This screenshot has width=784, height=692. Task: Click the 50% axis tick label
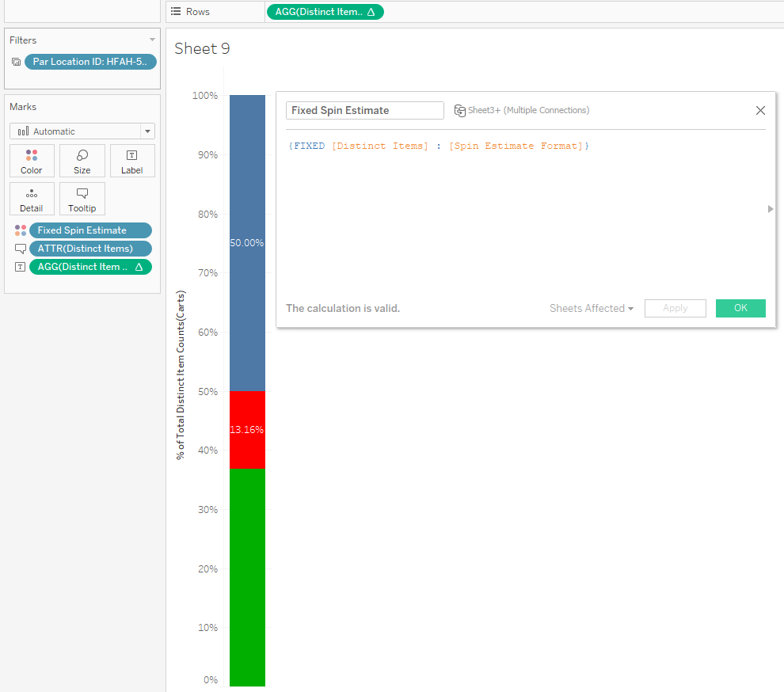click(x=207, y=391)
